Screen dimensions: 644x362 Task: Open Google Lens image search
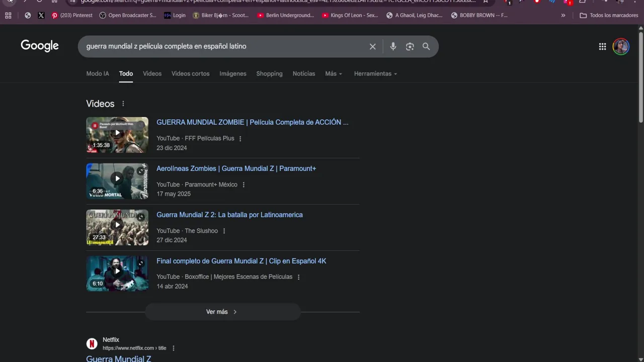(x=410, y=46)
